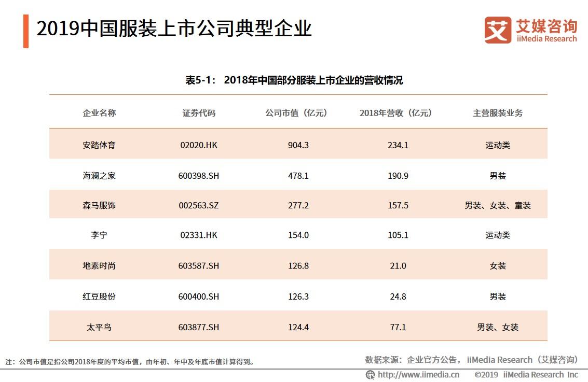588x382 pixels.
Task: Click the 2019中国服装上市公司典型企业 title
Action: pos(174,30)
